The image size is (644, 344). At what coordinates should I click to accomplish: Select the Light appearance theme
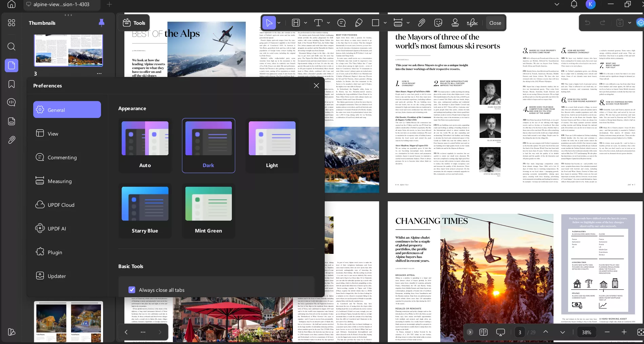point(271,145)
